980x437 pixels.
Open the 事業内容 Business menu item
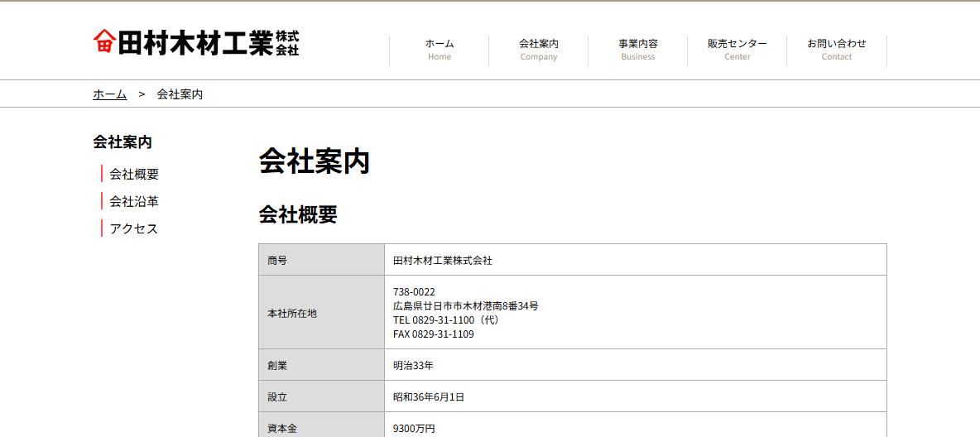(x=638, y=50)
